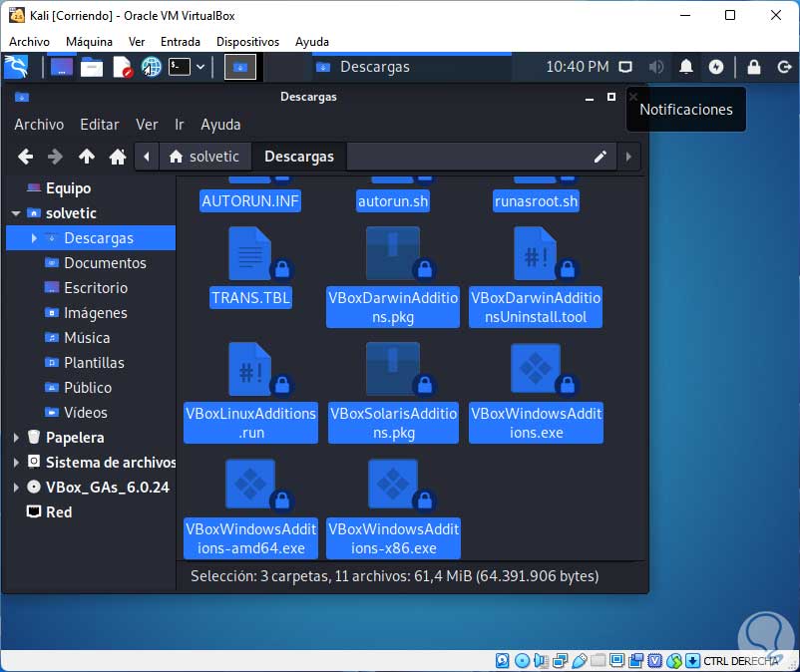Viewport: 800px width, 672px height.
Task: Select the AUTORUN.INF file
Action: (x=250, y=200)
